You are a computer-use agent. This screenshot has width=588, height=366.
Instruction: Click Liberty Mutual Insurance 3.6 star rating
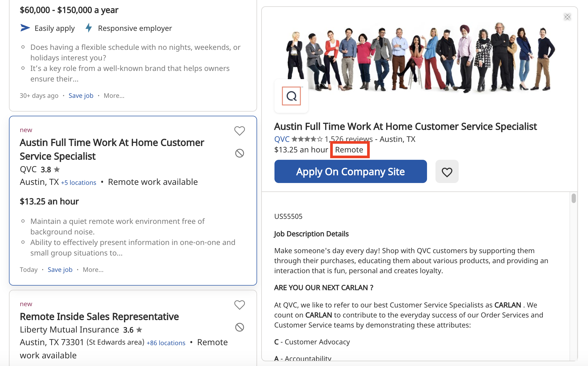click(x=133, y=330)
